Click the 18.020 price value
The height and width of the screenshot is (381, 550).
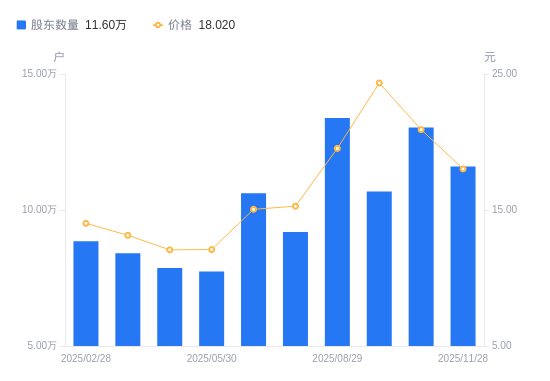point(217,25)
